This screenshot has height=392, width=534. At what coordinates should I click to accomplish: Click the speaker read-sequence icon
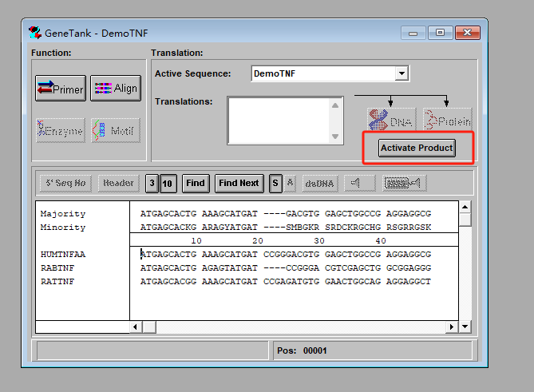coord(360,184)
